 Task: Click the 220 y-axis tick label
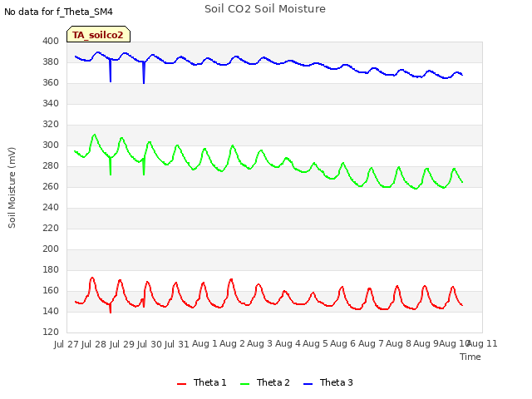tap(51, 229)
